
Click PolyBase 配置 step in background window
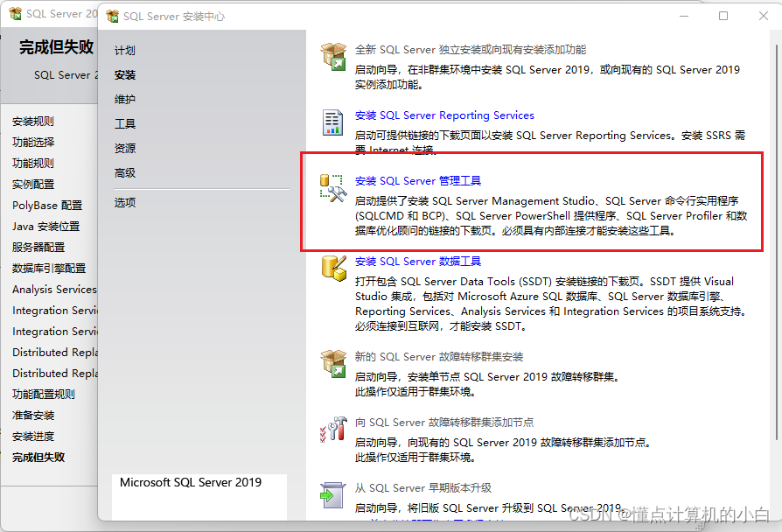click(47, 205)
